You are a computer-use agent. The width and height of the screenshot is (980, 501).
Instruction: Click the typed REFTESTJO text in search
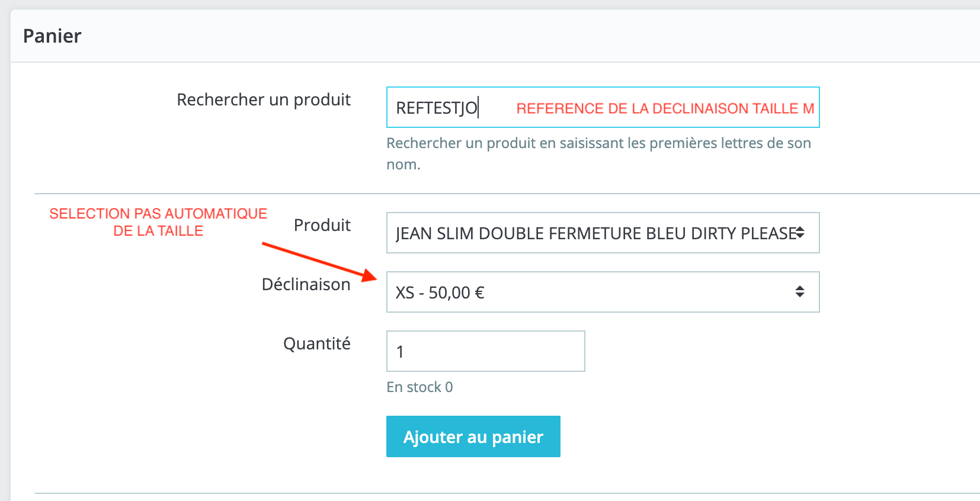(436, 108)
